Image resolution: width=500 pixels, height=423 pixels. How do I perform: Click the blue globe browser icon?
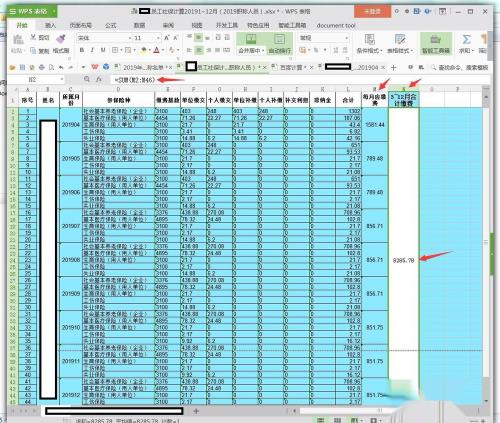106,67
